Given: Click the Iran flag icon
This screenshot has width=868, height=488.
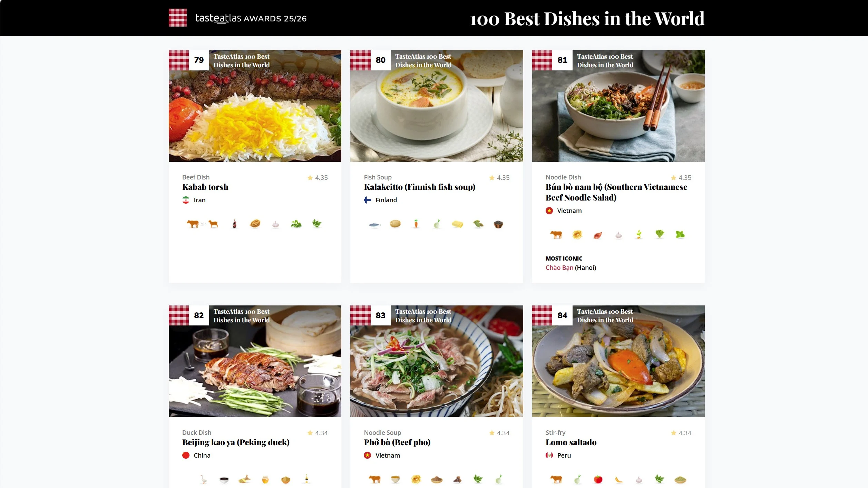Looking at the screenshot, I should pyautogui.click(x=186, y=200).
